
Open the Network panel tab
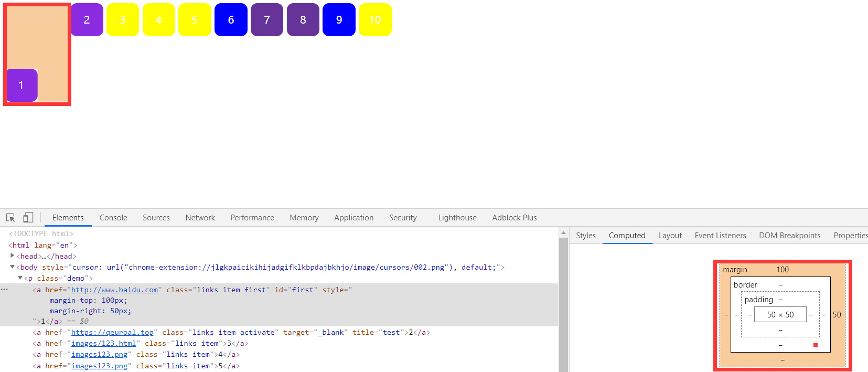pos(200,218)
